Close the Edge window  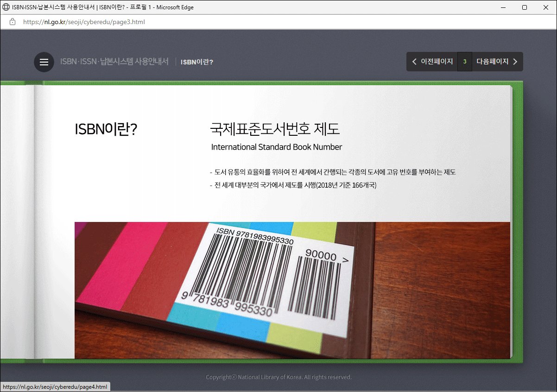tap(546, 7)
